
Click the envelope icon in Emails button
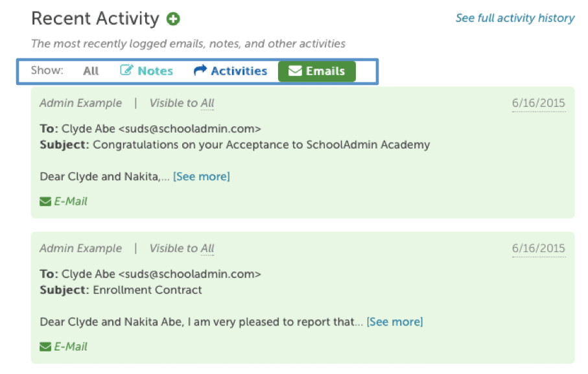tap(295, 71)
